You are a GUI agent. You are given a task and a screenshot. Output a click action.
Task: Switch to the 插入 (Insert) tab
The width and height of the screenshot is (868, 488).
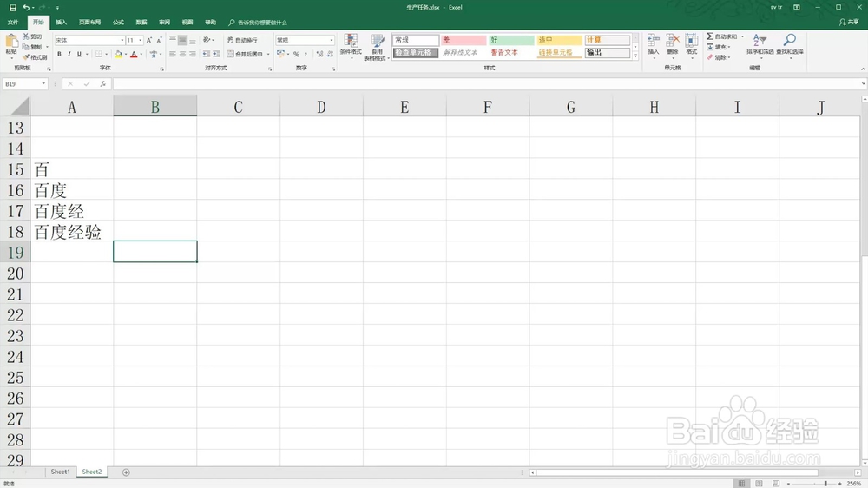pyautogui.click(x=62, y=23)
